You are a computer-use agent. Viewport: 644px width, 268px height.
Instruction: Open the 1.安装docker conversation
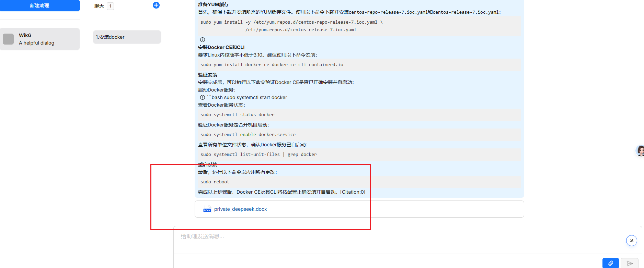pyautogui.click(x=127, y=37)
